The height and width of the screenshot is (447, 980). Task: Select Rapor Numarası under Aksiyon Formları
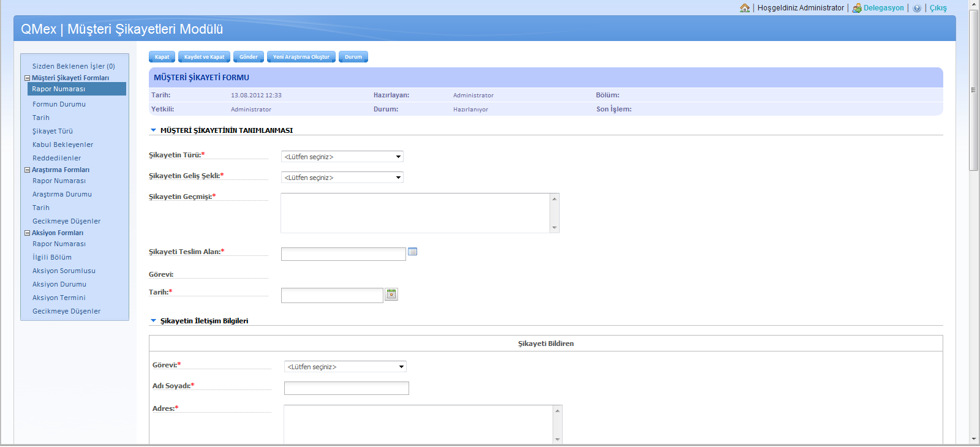tap(59, 244)
